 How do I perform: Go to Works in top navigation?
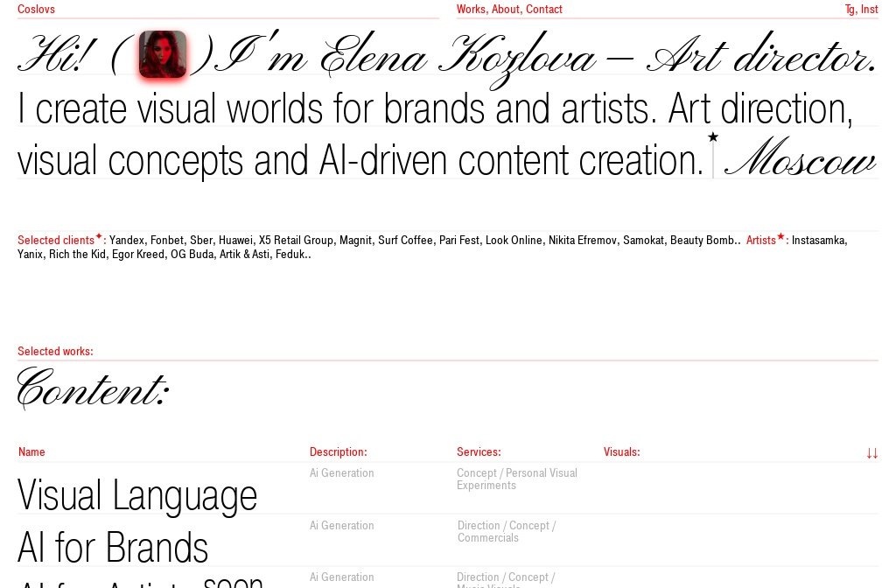tap(472, 9)
